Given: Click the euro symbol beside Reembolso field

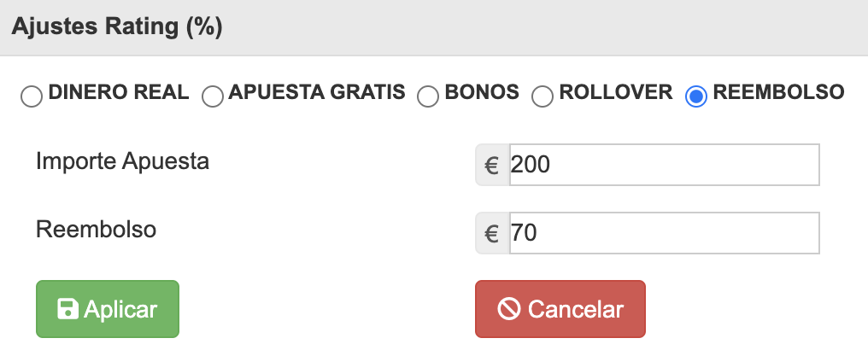Looking at the screenshot, I should (492, 233).
